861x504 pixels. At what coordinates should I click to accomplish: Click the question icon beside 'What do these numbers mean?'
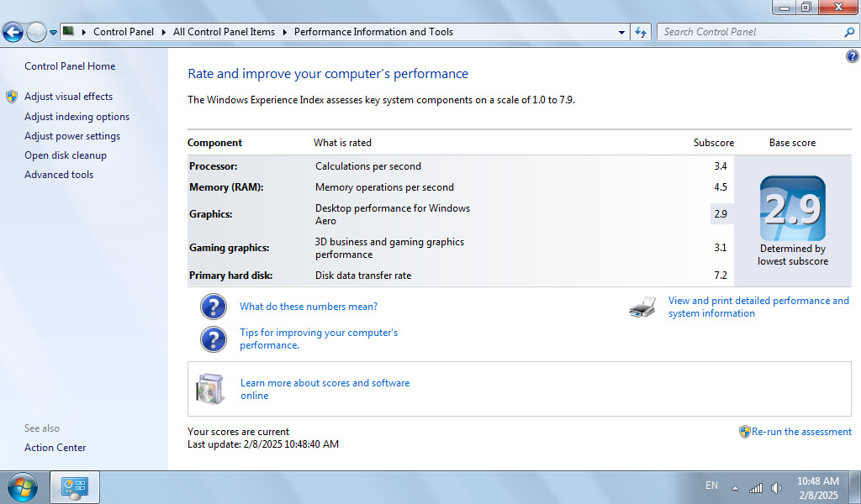point(214,307)
